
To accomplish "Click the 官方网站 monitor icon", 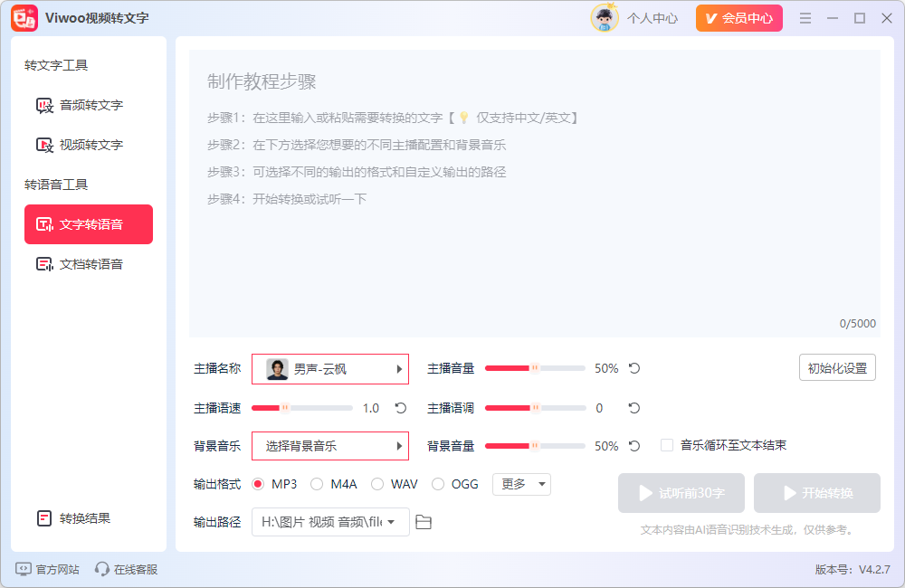I will click(x=24, y=569).
